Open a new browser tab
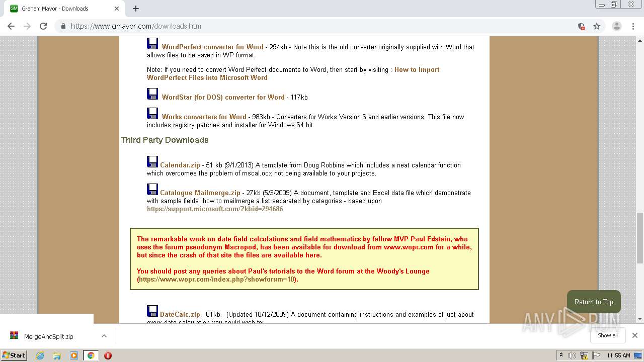Viewport: 644px width, 362px height. pos(135,9)
